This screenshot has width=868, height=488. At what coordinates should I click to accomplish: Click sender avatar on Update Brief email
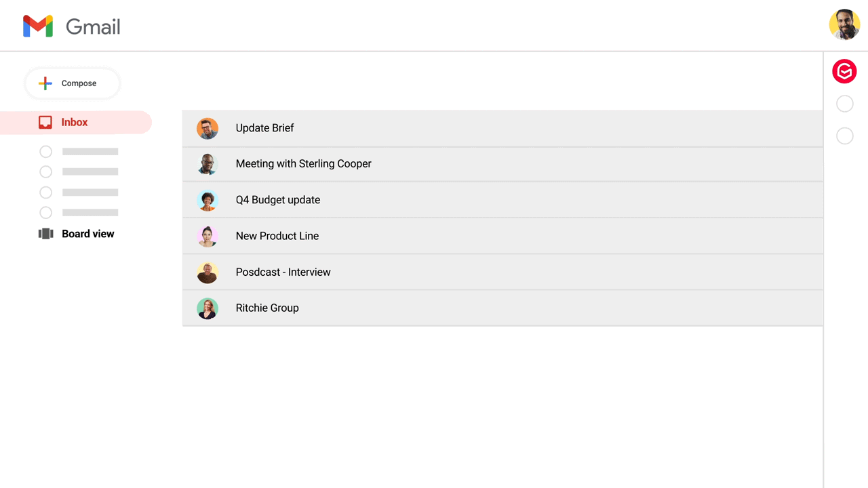pos(208,128)
